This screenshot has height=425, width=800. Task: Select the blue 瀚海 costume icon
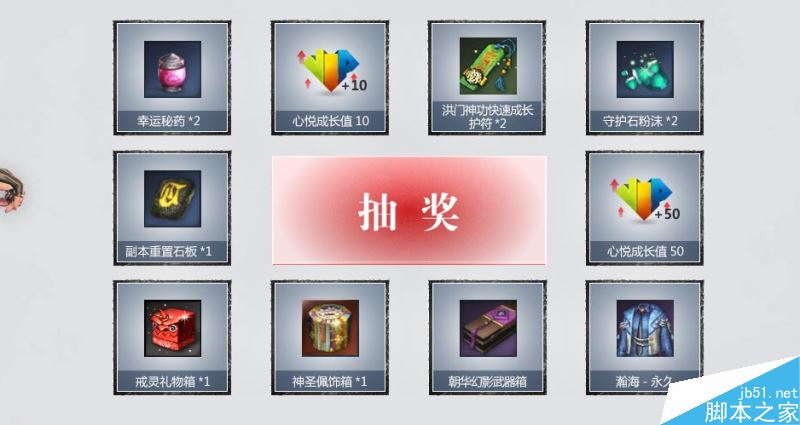coord(645,329)
